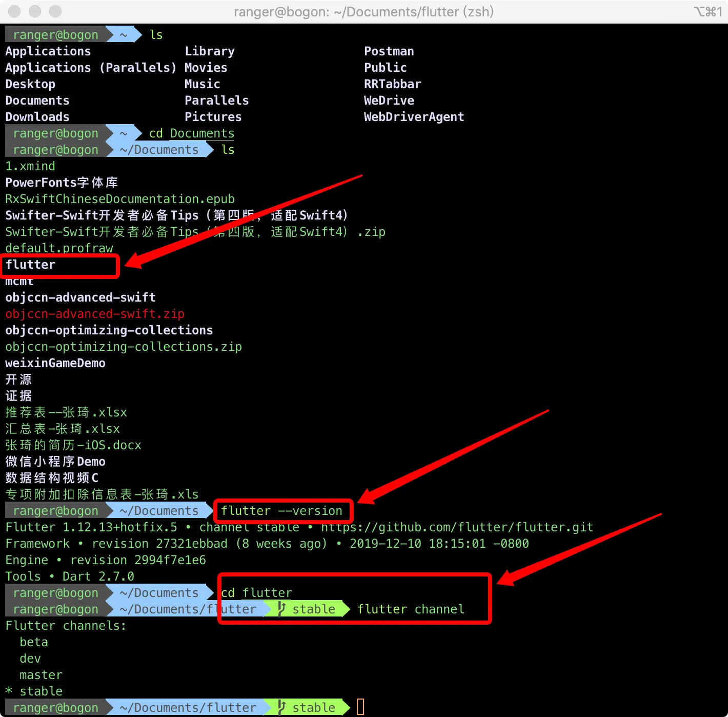Click 'Applications (Parallels)' in the ls output
Viewport: 728px width, 717px height.
click(x=91, y=68)
